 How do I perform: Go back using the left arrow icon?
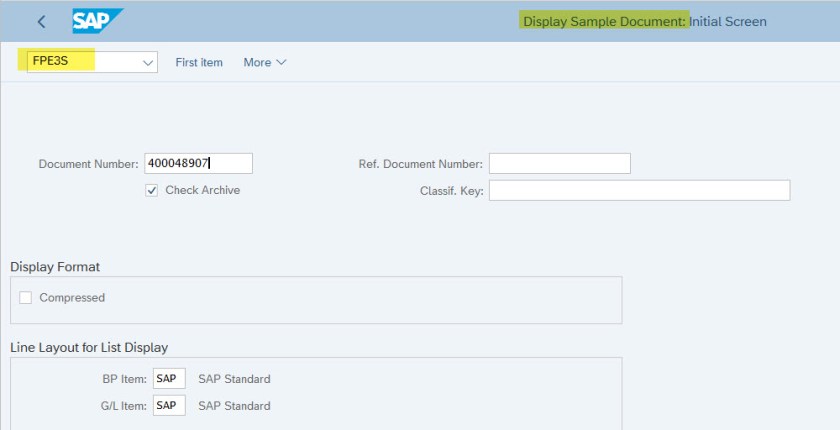[41, 22]
